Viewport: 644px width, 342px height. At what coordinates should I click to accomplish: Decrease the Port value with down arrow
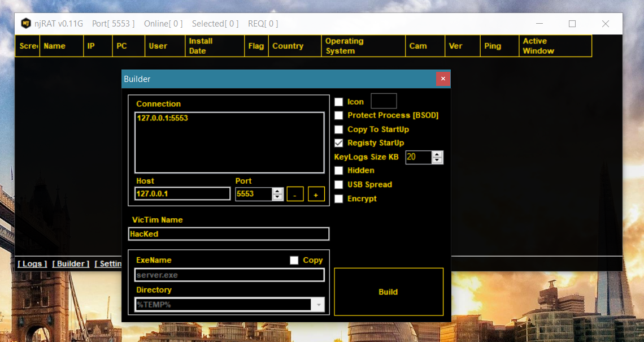point(277,197)
